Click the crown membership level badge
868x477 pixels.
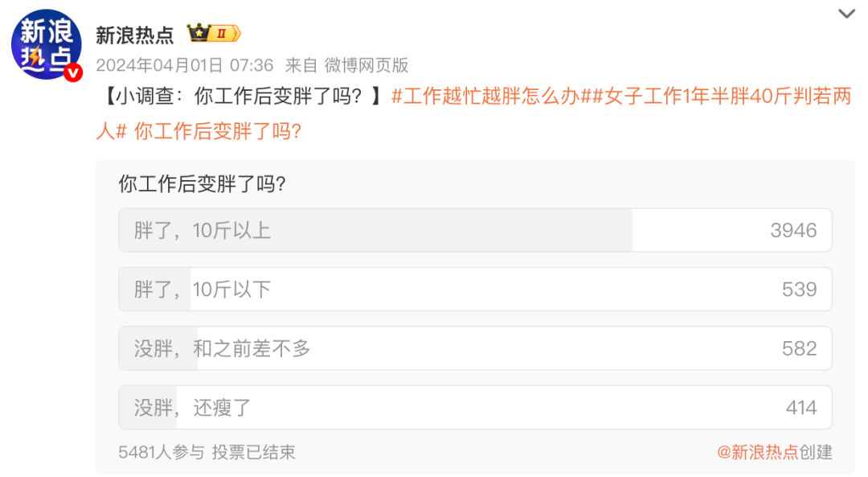point(214,34)
